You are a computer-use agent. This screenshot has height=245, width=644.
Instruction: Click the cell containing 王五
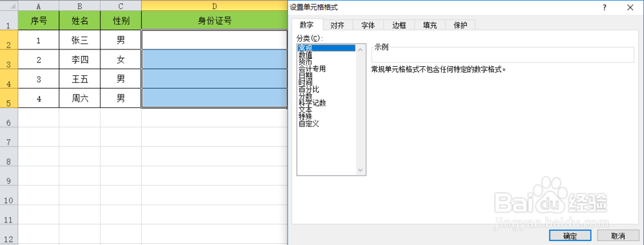click(x=80, y=79)
